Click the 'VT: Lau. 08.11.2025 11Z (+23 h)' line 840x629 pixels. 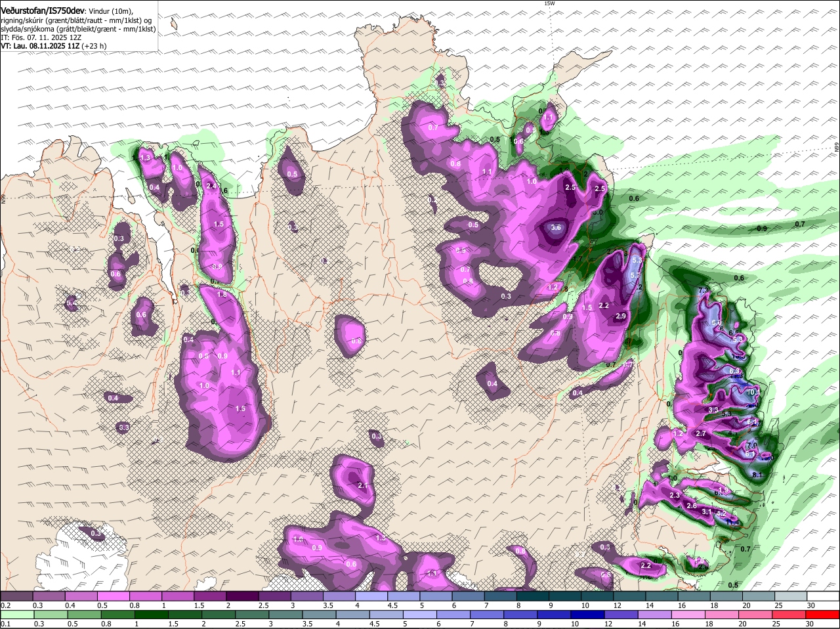53,46
